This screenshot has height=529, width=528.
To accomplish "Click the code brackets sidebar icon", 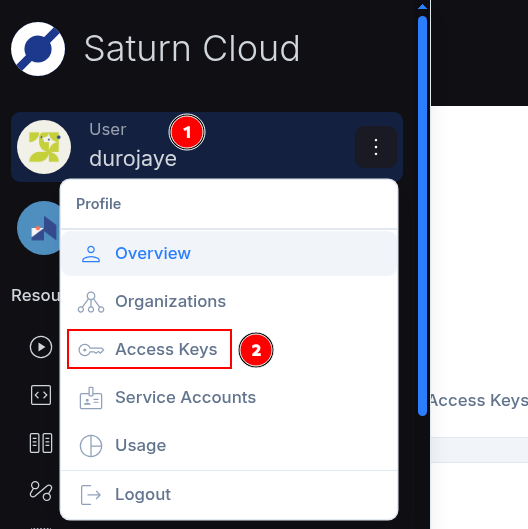I will tap(41, 395).
